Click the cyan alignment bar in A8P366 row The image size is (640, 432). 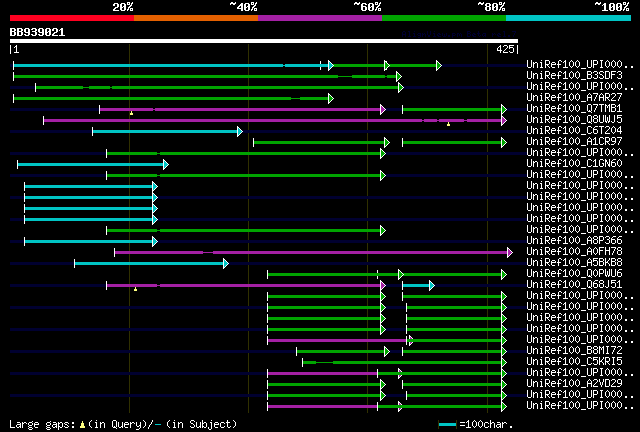(91, 242)
